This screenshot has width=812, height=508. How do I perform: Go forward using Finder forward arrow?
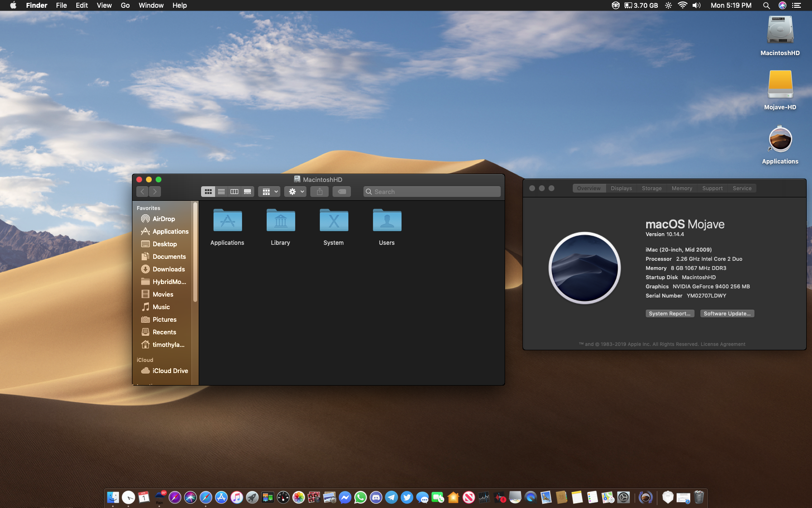[155, 192]
